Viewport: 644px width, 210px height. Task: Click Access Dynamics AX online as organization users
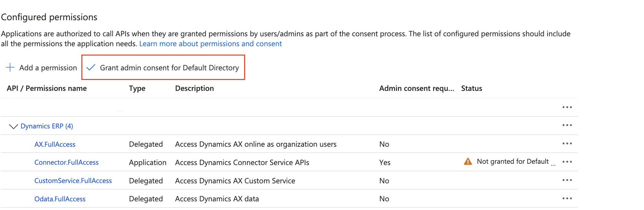(x=256, y=144)
